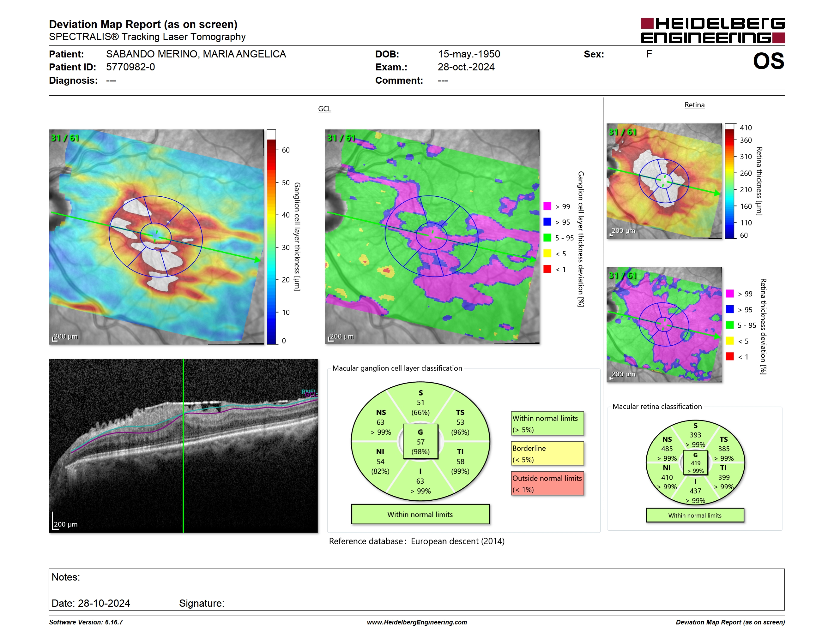Click the Exam date 28-oct.-2024
The width and height of the screenshot is (834, 644).
click(466, 67)
